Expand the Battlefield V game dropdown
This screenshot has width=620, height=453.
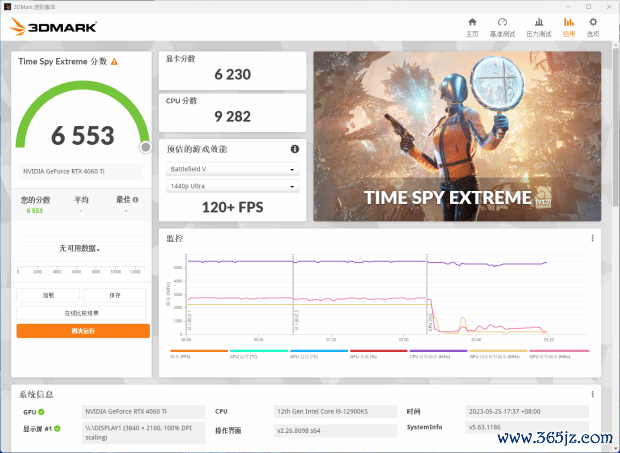[232, 169]
